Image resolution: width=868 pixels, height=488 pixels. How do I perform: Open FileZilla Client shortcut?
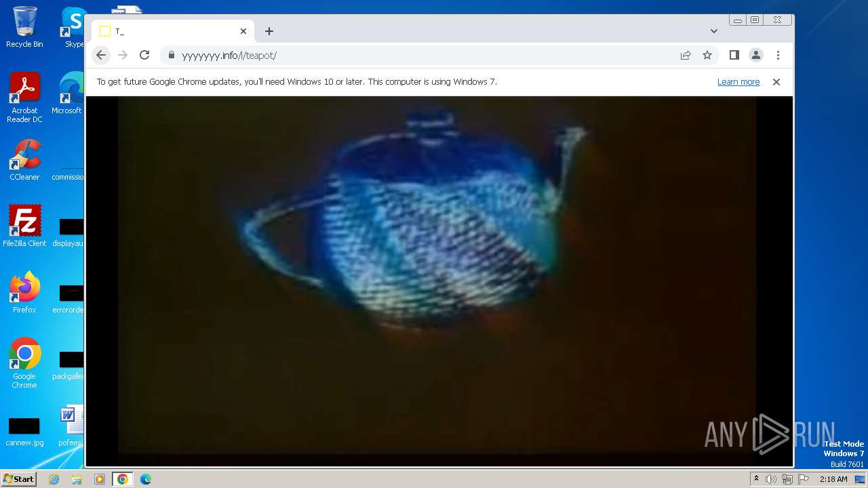tap(24, 226)
